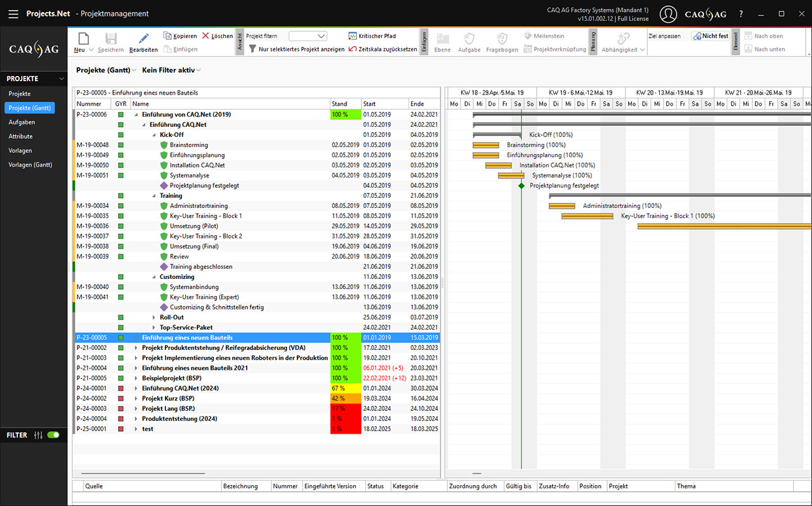Click Nur selektiertes Projekt anzeigen

click(x=296, y=49)
